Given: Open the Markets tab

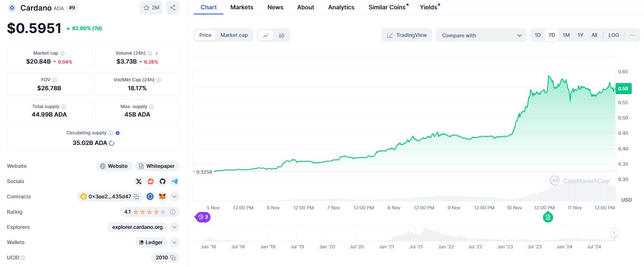Looking at the screenshot, I should click(x=242, y=7).
